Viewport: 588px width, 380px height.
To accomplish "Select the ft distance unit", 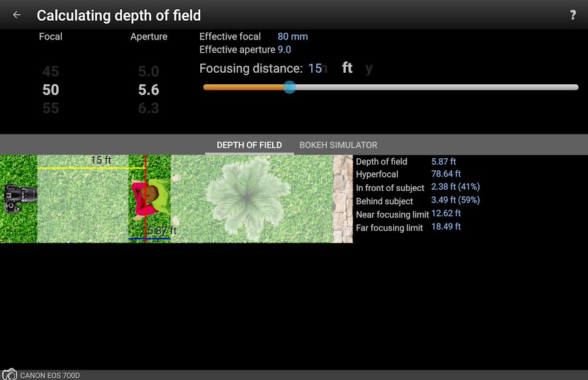I will 347,68.
